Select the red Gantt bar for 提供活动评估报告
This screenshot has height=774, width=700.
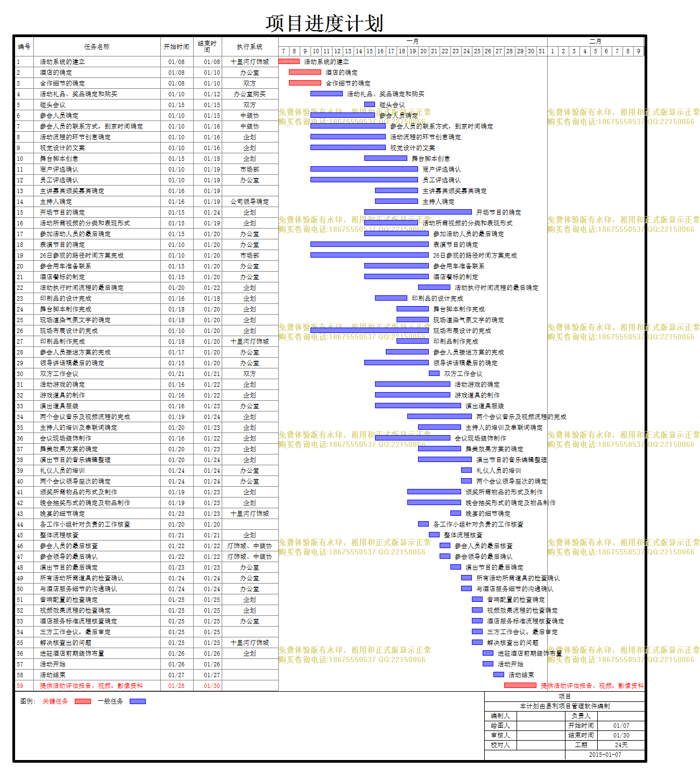click(520, 685)
